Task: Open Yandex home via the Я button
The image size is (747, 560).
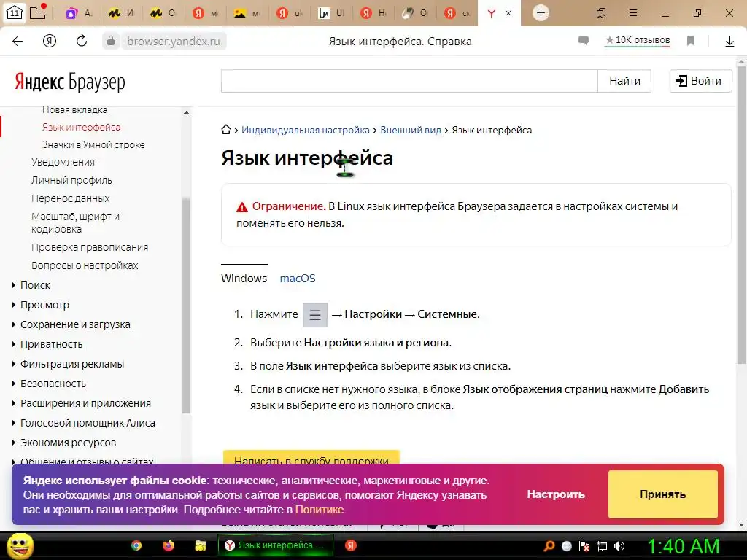Action: click(50, 42)
